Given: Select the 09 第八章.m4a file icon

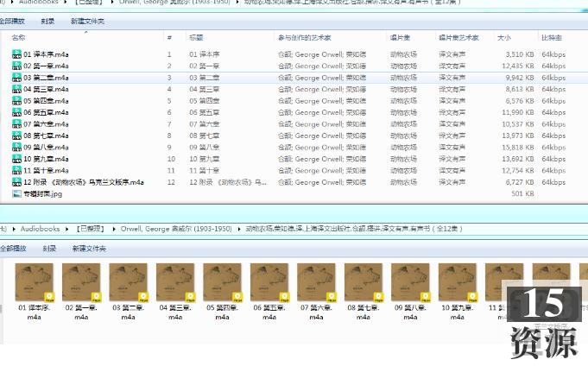Looking at the screenshot, I should click(16, 147).
